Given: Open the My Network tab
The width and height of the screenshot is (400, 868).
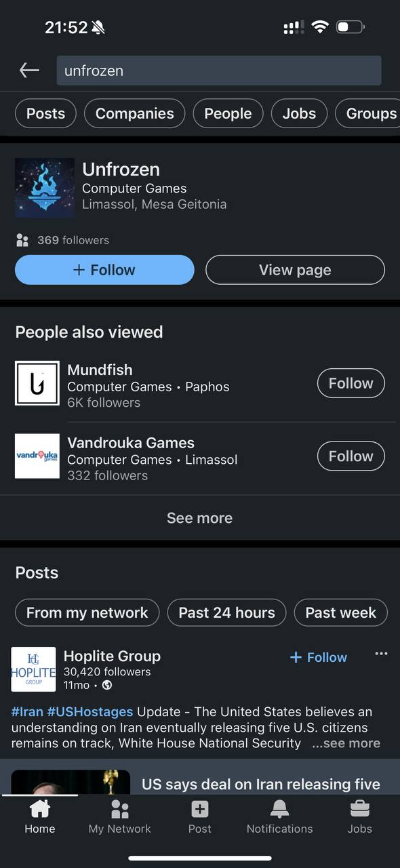Looking at the screenshot, I should pyautogui.click(x=120, y=816).
